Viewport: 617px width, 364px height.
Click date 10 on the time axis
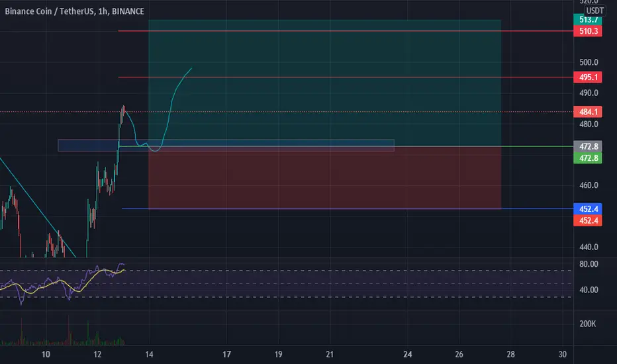coord(46,354)
